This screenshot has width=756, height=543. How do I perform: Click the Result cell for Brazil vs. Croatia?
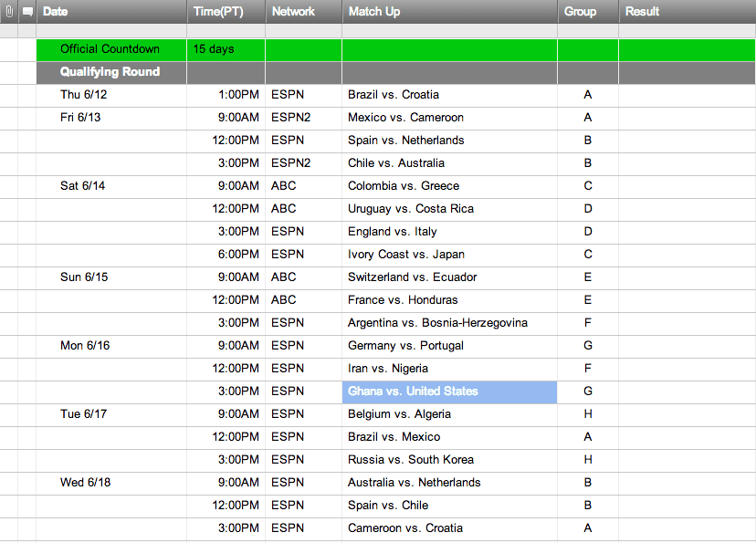pos(686,95)
